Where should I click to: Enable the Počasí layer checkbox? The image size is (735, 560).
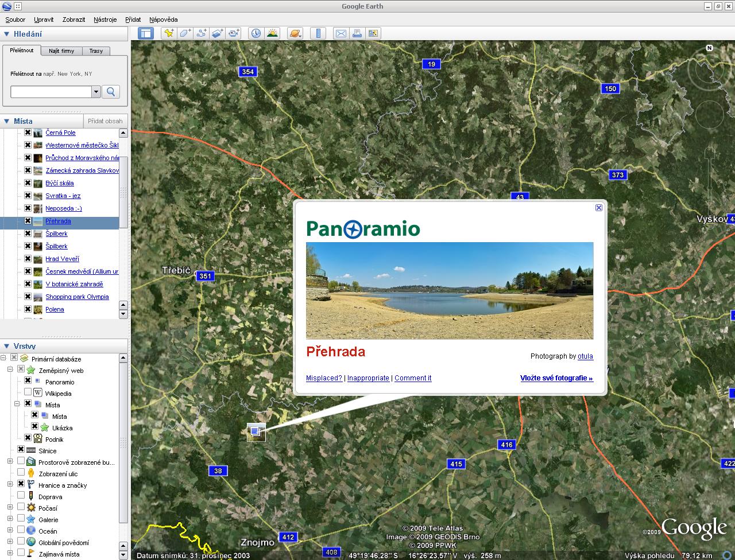tap(21, 507)
